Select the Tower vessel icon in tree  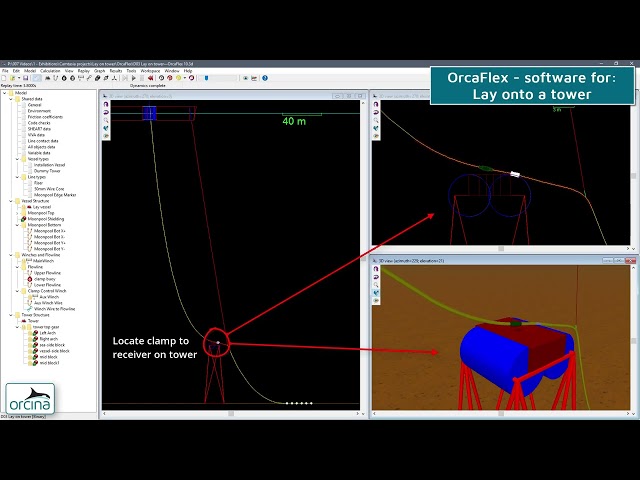[23, 321]
